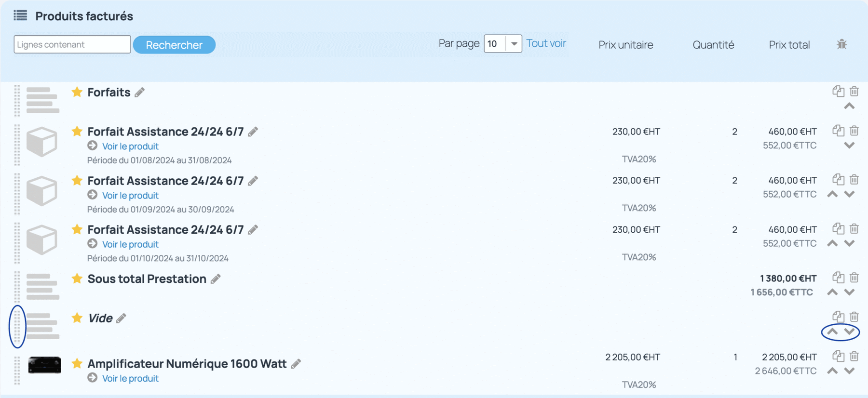Viewport: 868px width, 398px height.
Task: Click the Tout voir link
Action: coord(546,43)
